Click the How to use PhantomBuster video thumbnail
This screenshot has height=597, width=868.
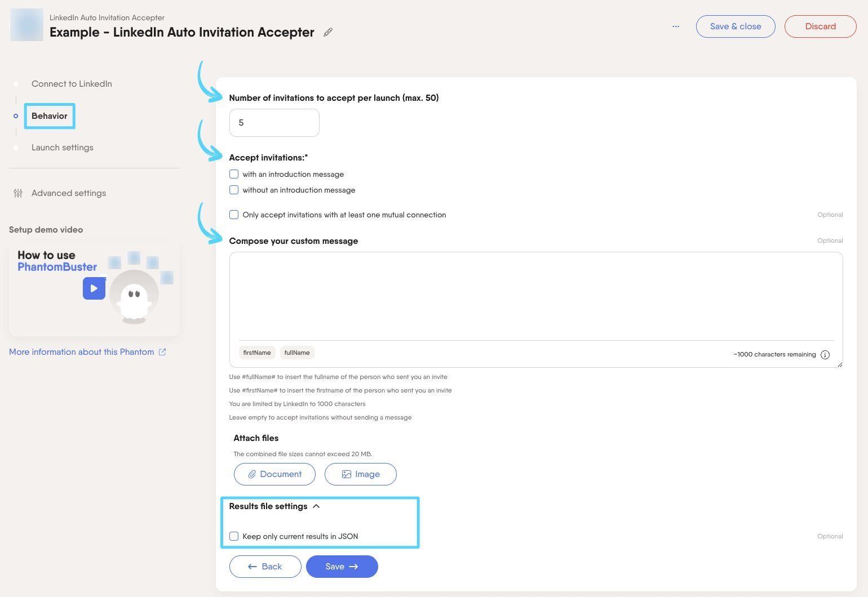[x=94, y=289]
